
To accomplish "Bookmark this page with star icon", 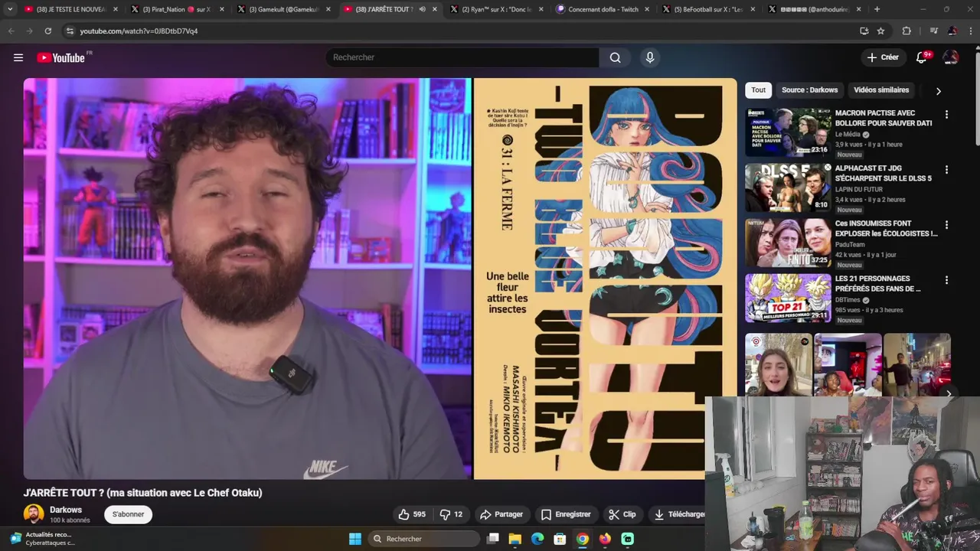I will pyautogui.click(x=880, y=31).
